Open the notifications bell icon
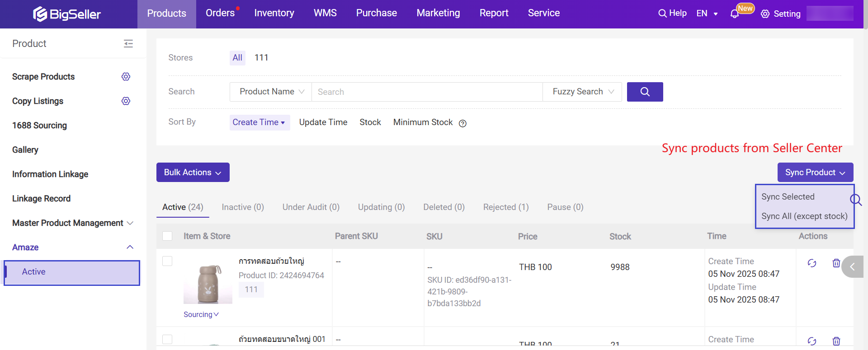This screenshot has height=350, width=868. tap(735, 14)
